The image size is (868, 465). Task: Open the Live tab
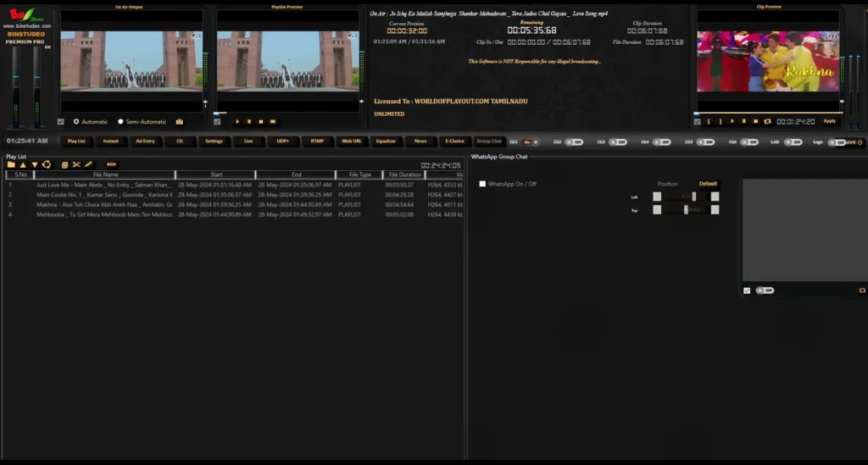coord(248,141)
